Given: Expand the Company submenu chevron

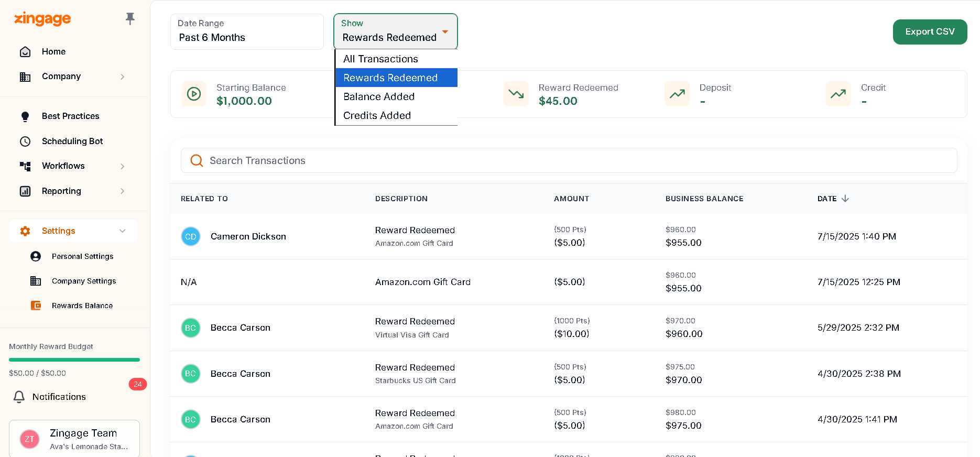Looking at the screenshot, I should 123,77.
